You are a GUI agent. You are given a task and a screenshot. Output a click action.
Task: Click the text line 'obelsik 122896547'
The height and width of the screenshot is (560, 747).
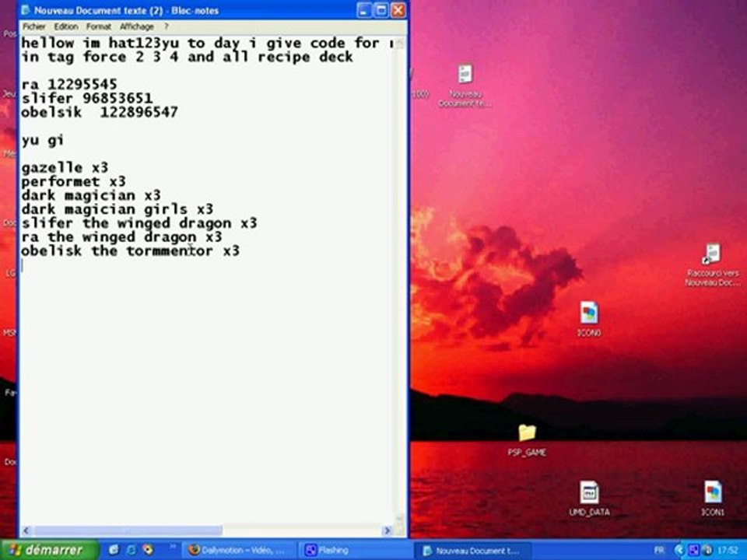point(100,112)
